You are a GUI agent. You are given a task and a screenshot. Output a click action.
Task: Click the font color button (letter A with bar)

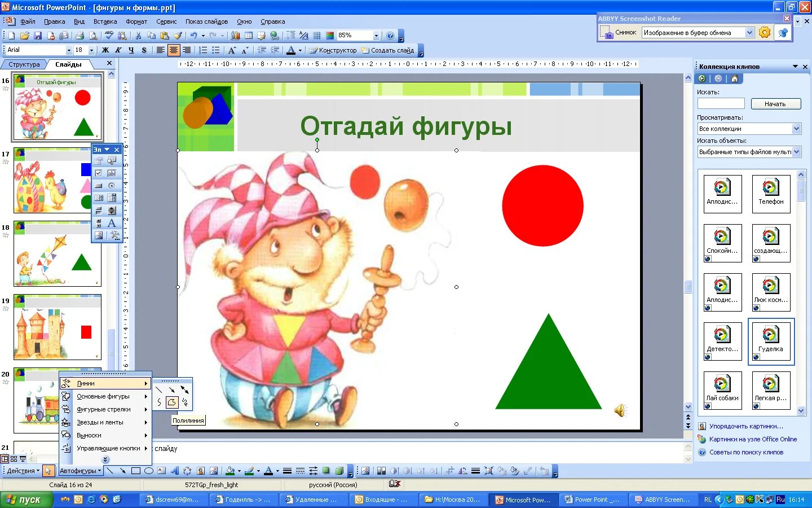tap(291, 50)
